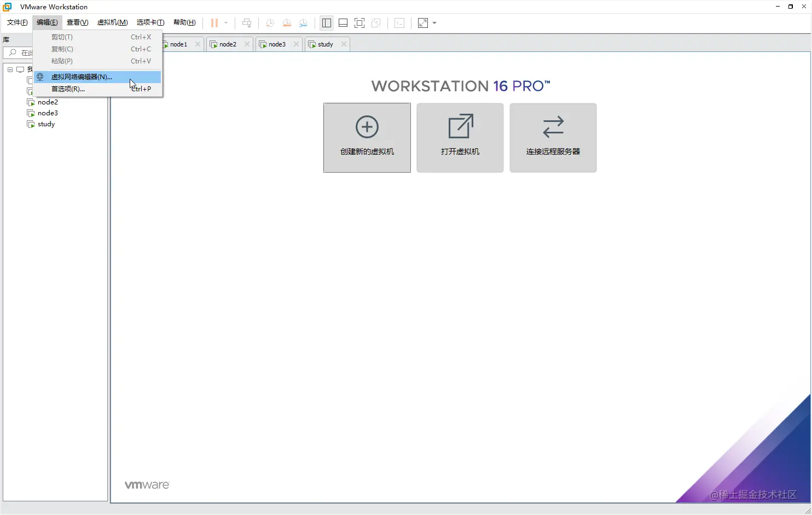Viewport: 812px width, 515px height.
Task: Open the stretch display dropdown arrow
Action: (x=434, y=23)
